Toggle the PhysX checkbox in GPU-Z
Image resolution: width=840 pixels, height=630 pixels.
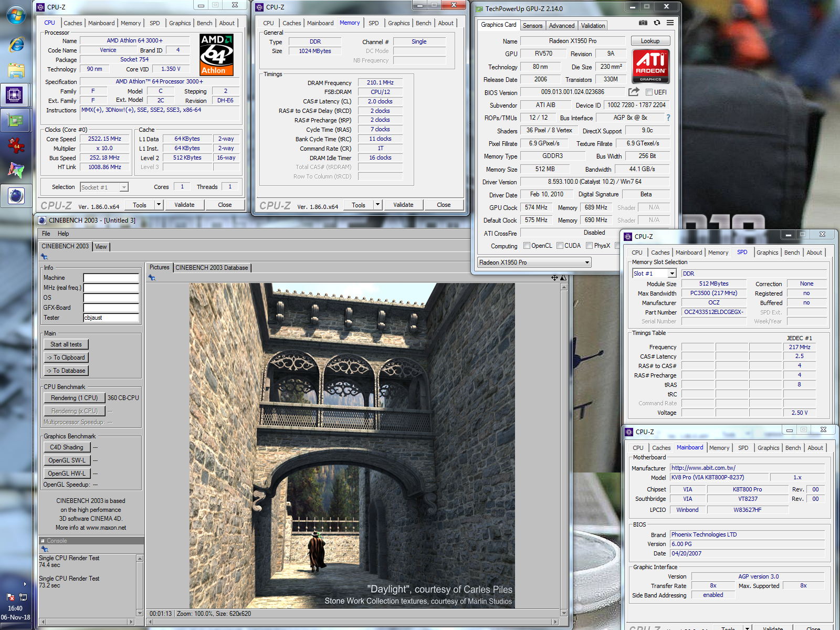click(x=589, y=246)
